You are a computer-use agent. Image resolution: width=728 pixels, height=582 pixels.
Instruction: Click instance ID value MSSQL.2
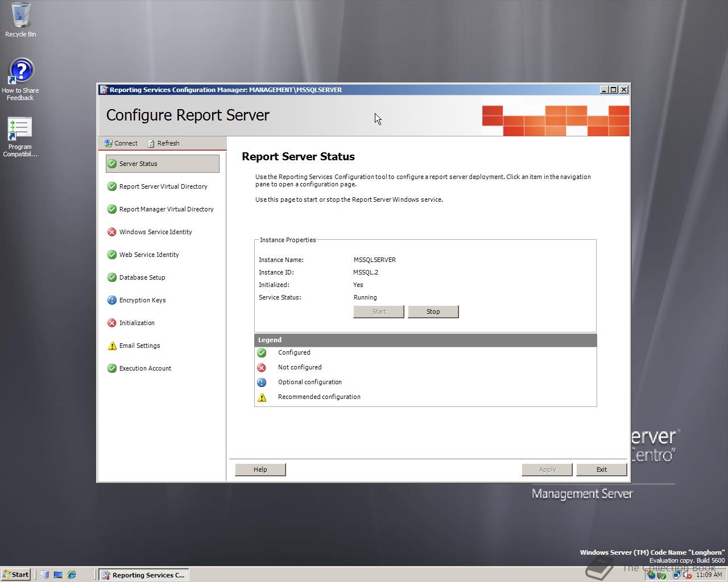[x=366, y=272]
